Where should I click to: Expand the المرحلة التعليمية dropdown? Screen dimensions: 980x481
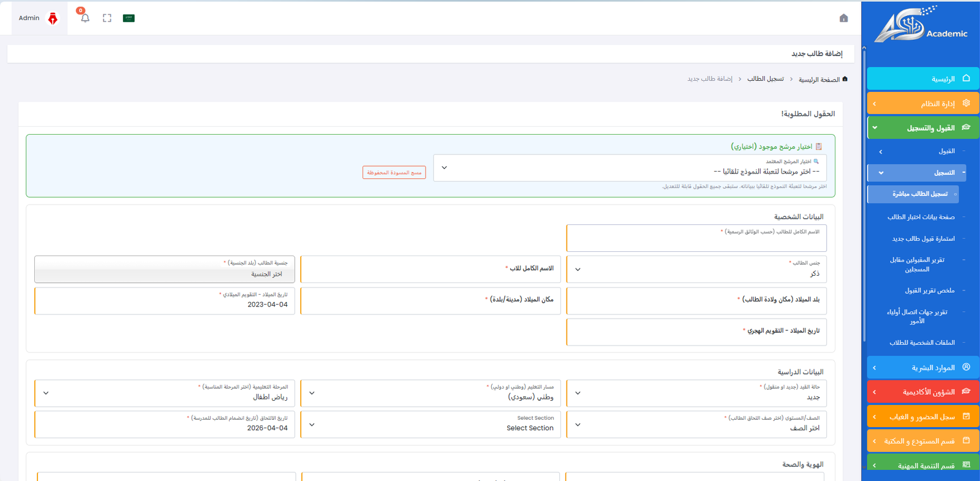[x=164, y=393]
